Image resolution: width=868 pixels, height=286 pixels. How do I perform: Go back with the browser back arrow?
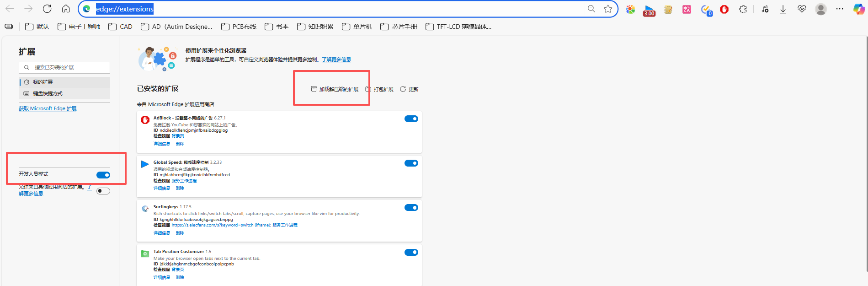[x=10, y=9]
